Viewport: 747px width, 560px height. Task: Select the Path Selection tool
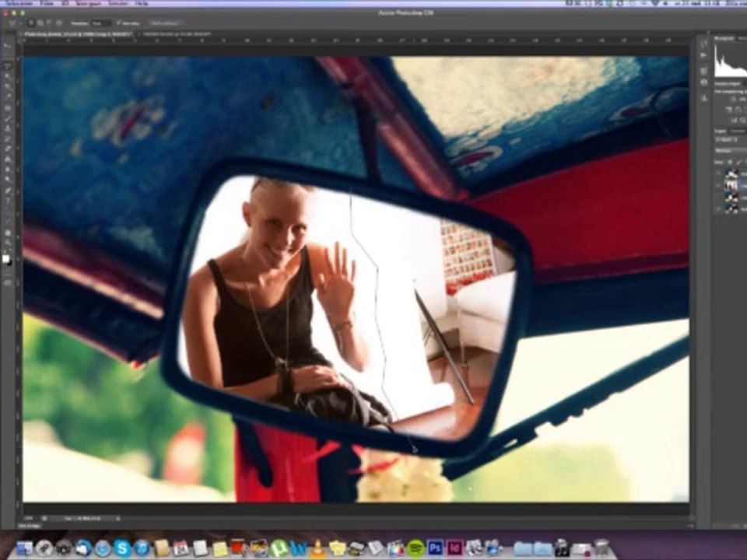pyautogui.click(x=8, y=212)
